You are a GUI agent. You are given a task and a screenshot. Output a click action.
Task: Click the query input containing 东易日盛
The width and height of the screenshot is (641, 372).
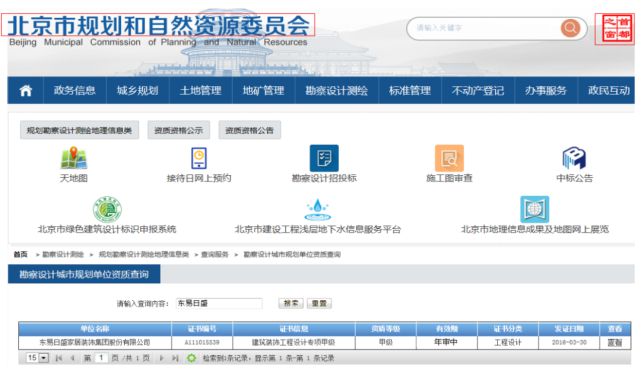coord(219,303)
